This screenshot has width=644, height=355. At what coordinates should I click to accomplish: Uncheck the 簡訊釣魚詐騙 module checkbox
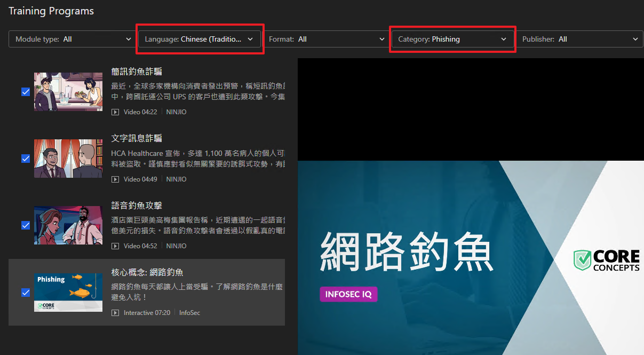pos(26,92)
